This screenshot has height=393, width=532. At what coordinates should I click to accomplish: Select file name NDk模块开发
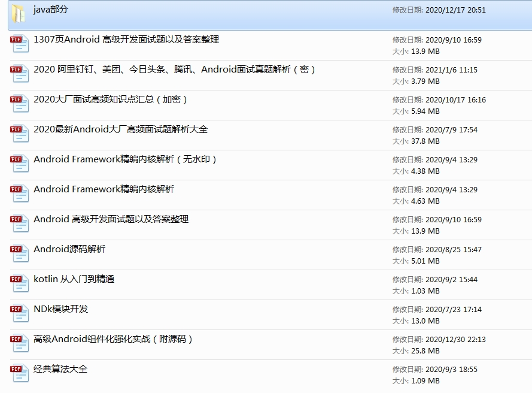click(x=60, y=309)
